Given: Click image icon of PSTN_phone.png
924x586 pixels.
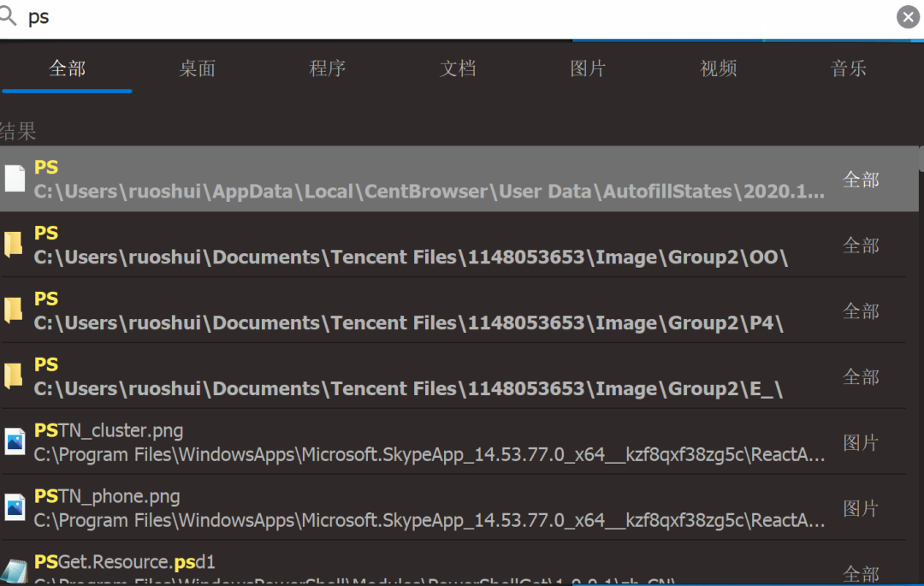Looking at the screenshot, I should [15, 507].
